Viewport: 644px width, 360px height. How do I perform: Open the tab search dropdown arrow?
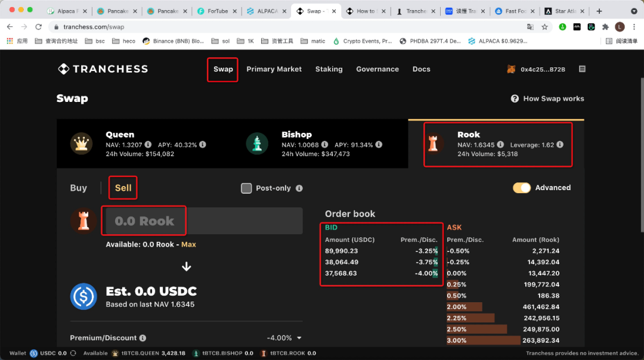coord(634,11)
